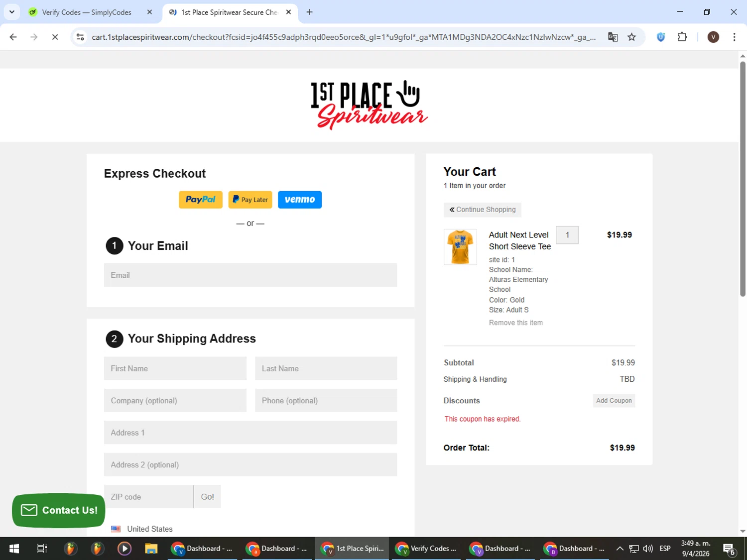The height and width of the screenshot is (560, 747).
Task: Click the Phone (optional) field
Action: point(326,401)
